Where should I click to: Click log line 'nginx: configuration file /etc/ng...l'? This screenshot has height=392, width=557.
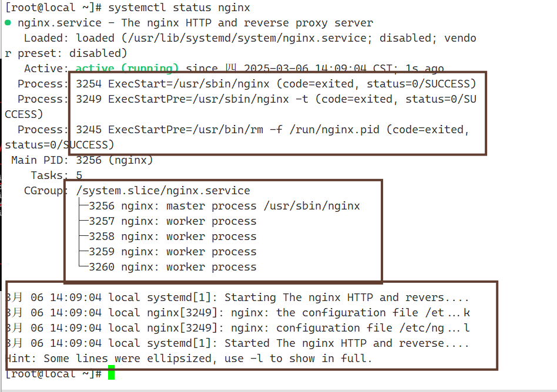click(238, 328)
